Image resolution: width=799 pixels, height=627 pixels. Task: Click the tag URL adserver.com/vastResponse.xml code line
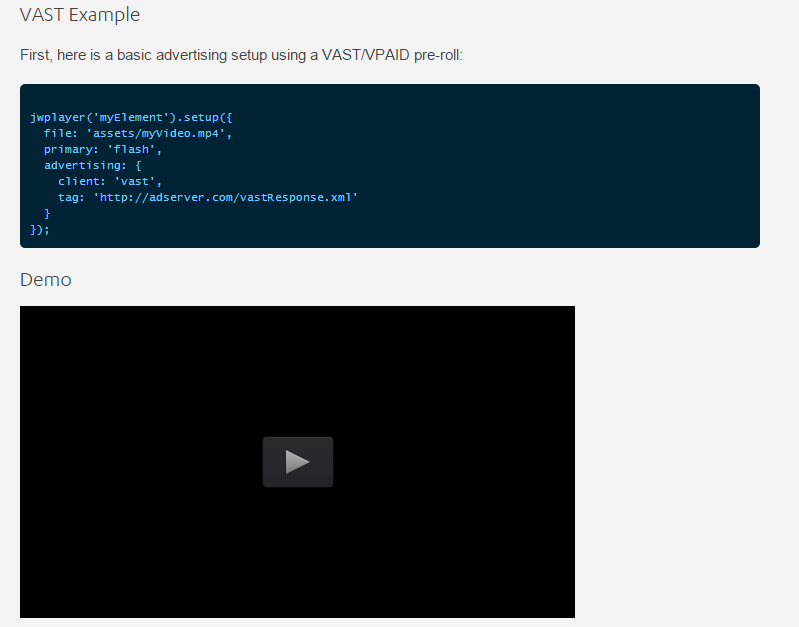coord(208,197)
